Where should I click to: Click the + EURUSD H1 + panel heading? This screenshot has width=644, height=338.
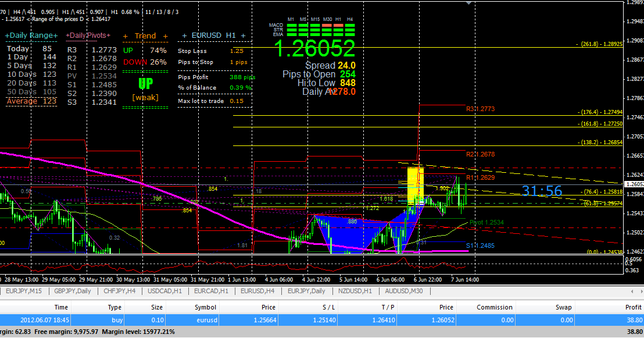(x=214, y=35)
